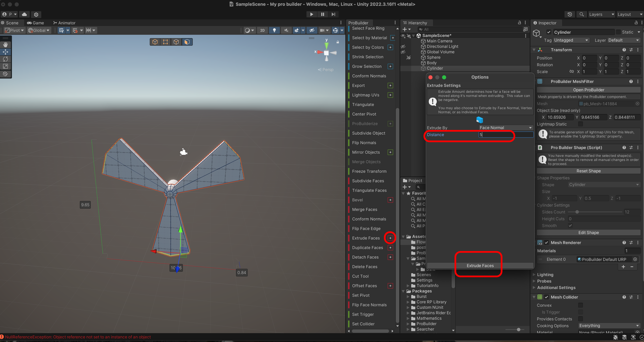Open the Layers dropdown
The width and height of the screenshot is (644, 342).
coord(601,14)
